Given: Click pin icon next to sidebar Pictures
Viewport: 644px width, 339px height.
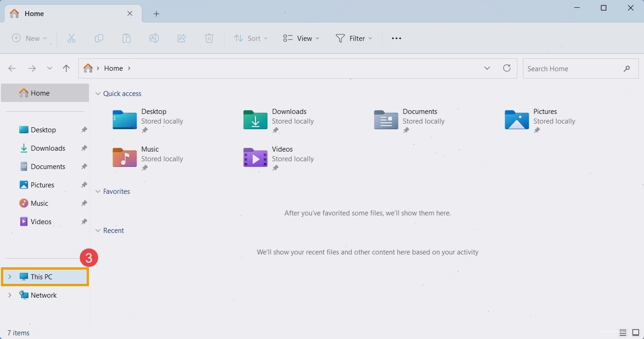Looking at the screenshot, I should pyautogui.click(x=84, y=185).
